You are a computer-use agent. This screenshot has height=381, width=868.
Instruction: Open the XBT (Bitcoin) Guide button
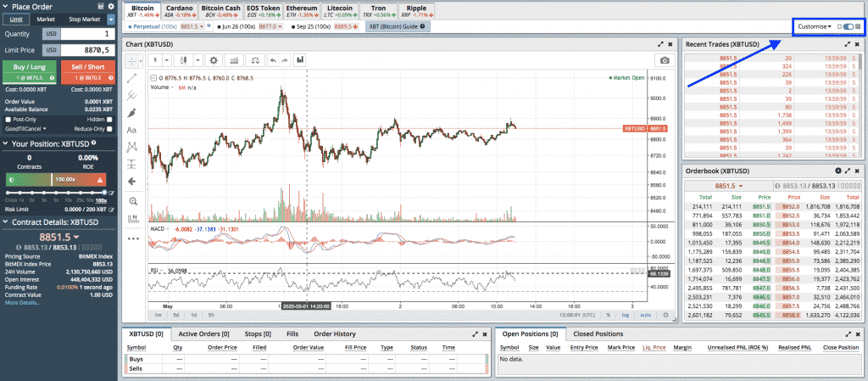tap(398, 26)
